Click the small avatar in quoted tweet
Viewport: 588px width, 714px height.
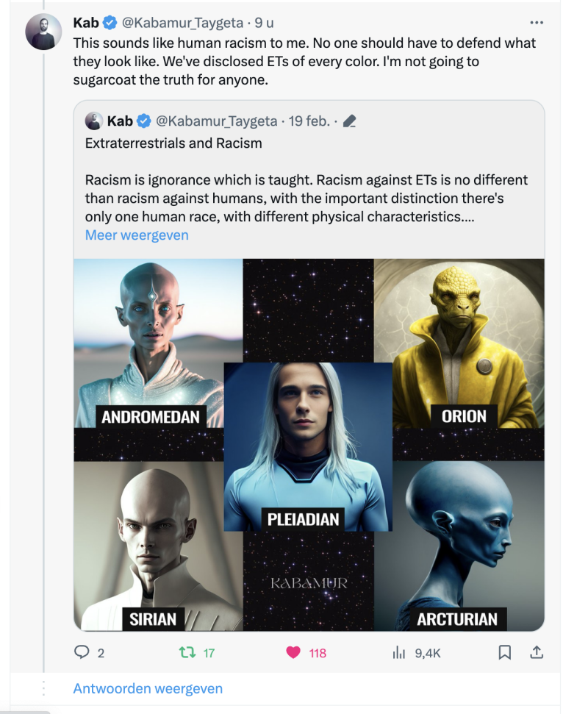93,121
